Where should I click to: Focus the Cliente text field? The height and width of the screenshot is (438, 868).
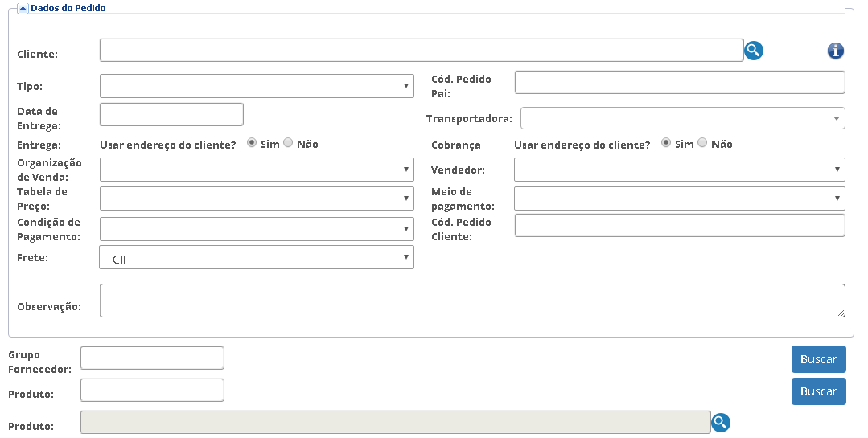(x=422, y=51)
